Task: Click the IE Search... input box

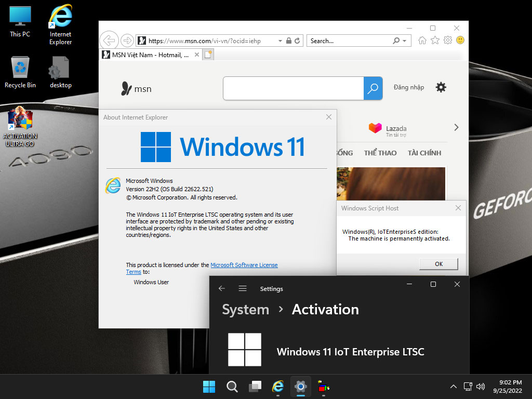Action: (x=350, y=41)
